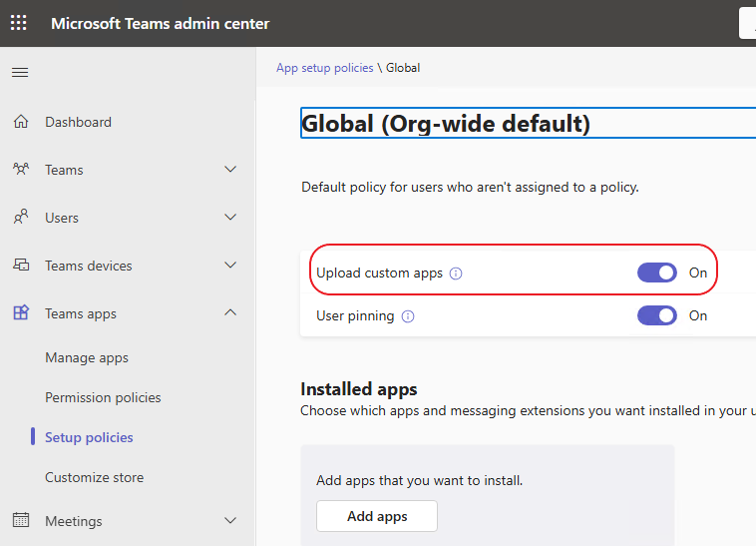Expand the Teams devices chevron
756x546 pixels.
[x=230, y=265]
